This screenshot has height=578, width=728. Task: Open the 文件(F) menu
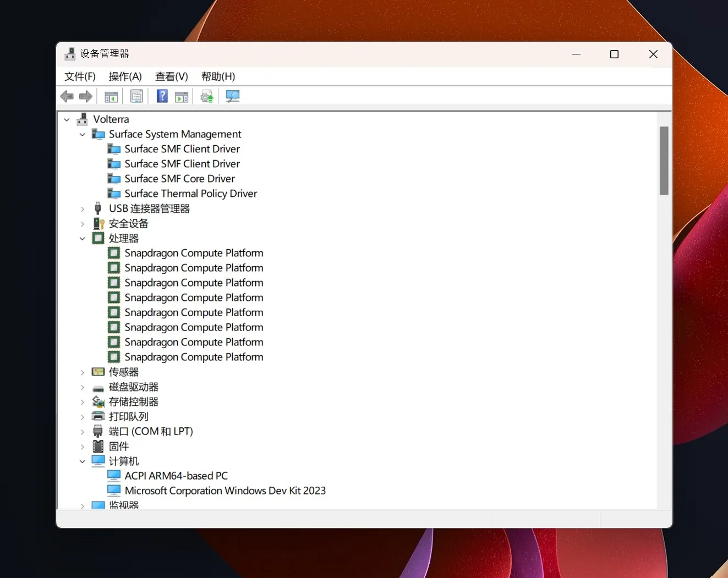(x=80, y=76)
